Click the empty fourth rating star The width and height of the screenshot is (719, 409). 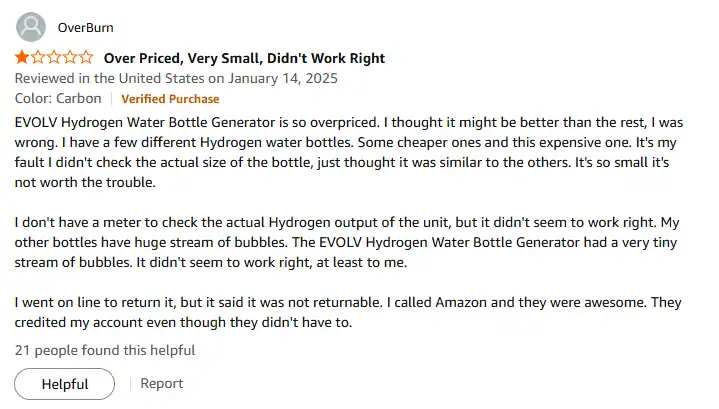70,58
